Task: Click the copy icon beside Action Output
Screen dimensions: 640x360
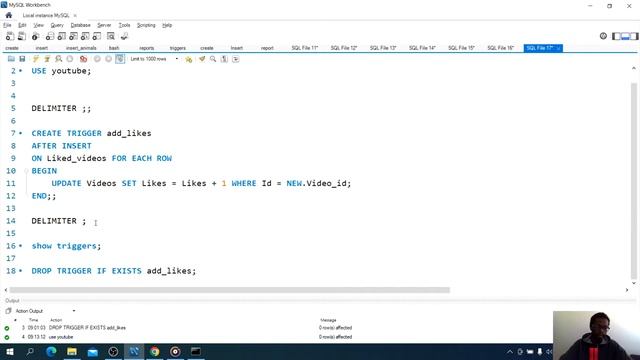Action: pyautogui.click(x=8, y=311)
